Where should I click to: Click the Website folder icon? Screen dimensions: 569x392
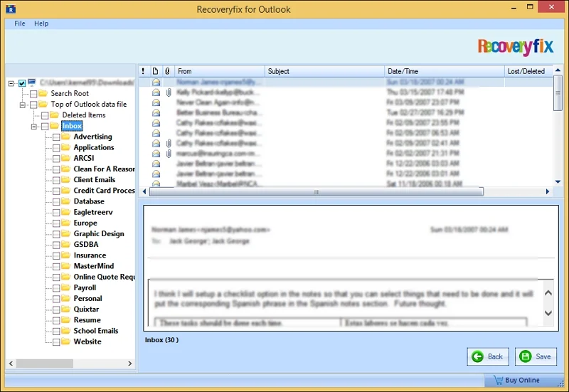pyautogui.click(x=65, y=341)
